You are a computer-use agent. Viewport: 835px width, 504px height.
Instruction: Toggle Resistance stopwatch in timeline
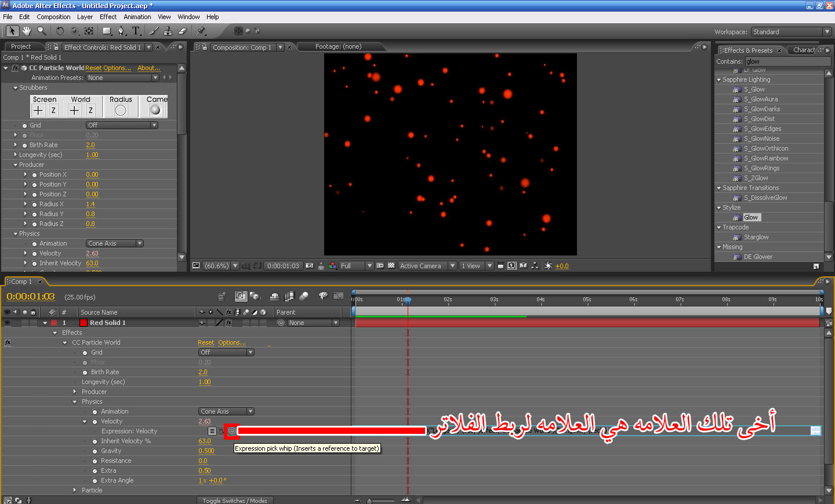click(95, 461)
